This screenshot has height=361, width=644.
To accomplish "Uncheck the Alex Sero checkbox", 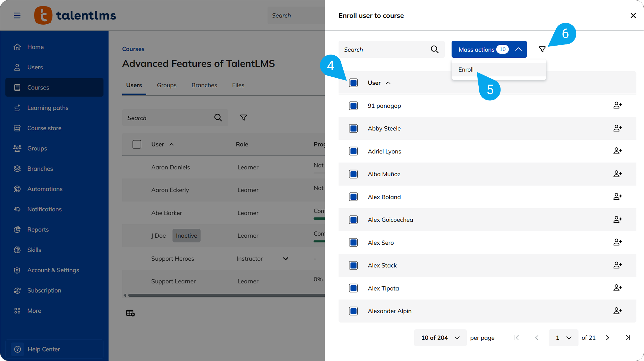I will [353, 242].
